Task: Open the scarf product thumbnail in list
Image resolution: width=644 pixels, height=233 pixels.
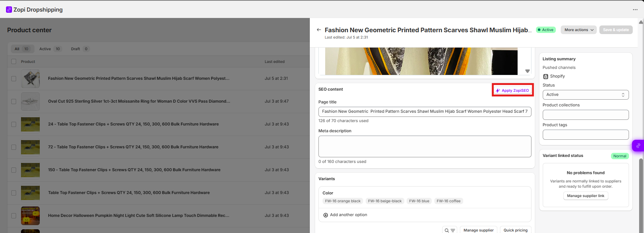Action: pos(30,79)
